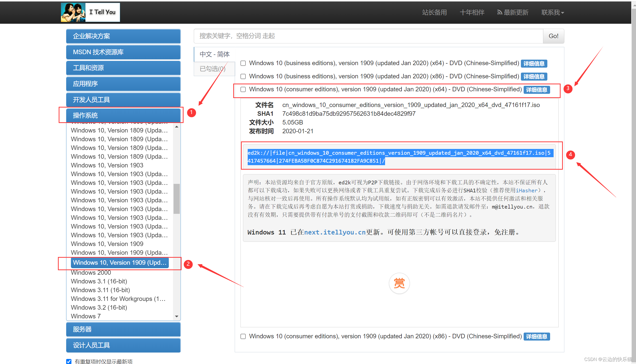Click the OS list scrollbar thumb
The width and height of the screenshot is (636, 364).
tap(177, 199)
